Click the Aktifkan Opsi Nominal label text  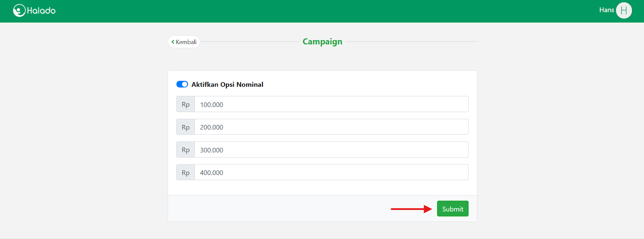227,85
